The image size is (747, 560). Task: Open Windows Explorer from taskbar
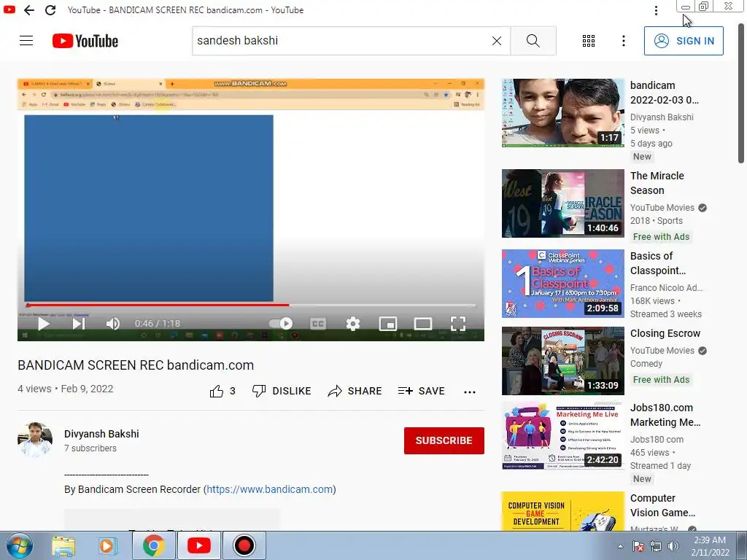coord(63,545)
